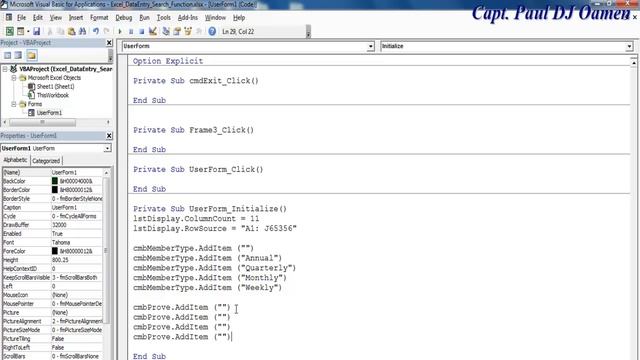This screenshot has width=640, height=360.
Task: Click the View Code icon in Project panel
Action: [x=7, y=55]
